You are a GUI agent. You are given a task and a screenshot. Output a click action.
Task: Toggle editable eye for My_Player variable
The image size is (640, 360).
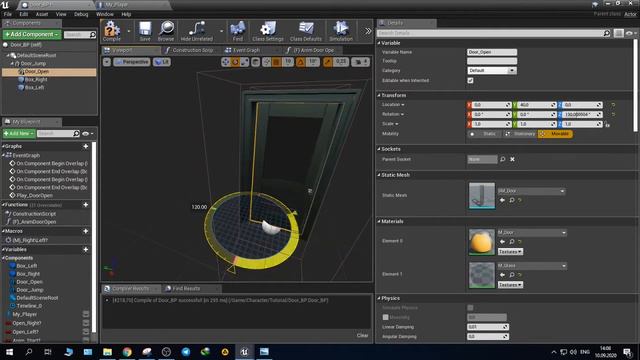pos(86,314)
